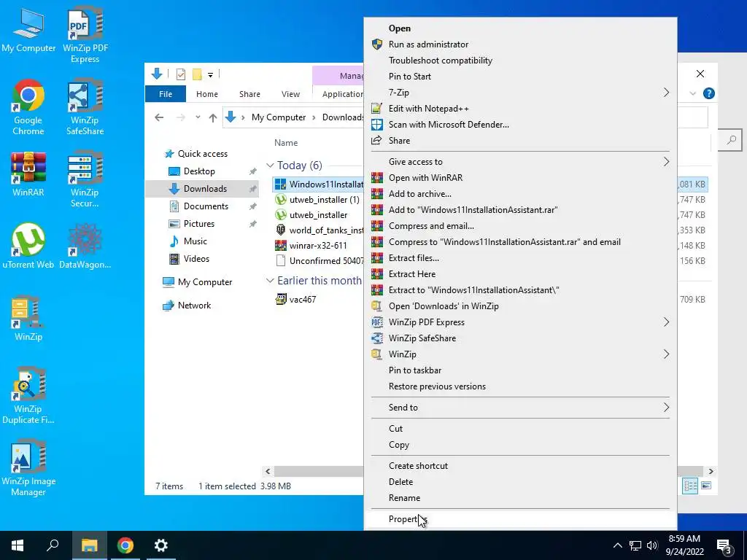
Task: Open Chrome from the taskbar
Action: (x=125, y=545)
